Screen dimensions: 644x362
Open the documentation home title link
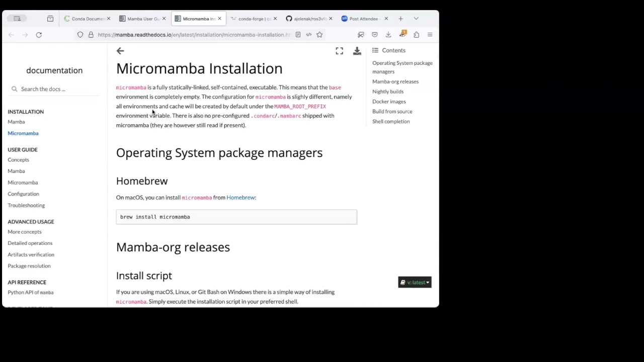pos(54,70)
